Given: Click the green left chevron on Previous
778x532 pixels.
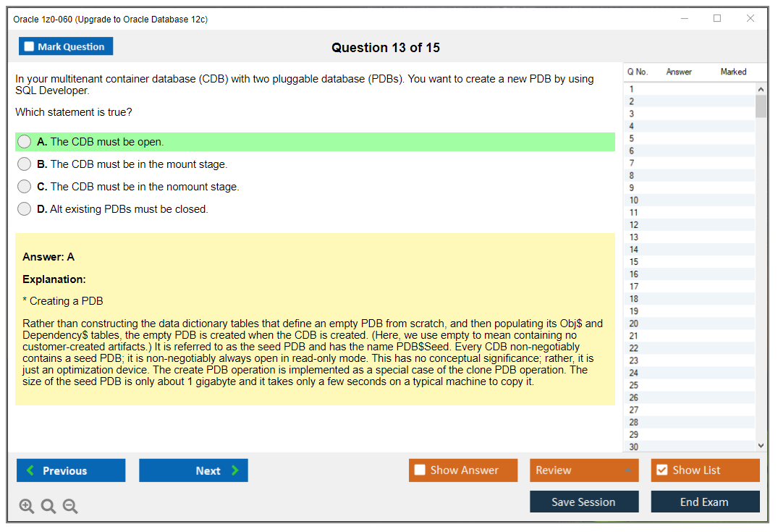Looking at the screenshot, I should point(29,470).
